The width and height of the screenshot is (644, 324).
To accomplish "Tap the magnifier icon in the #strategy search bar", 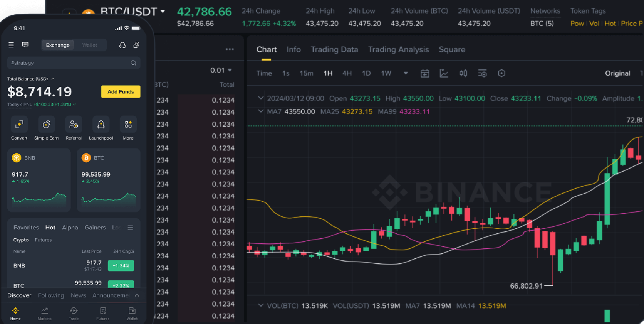I will click(x=133, y=63).
